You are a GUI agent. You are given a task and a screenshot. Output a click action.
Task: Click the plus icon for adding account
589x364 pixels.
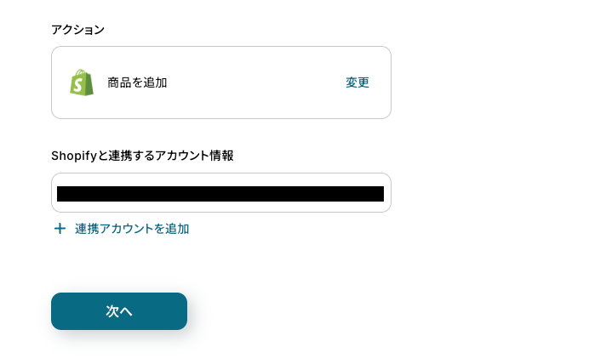(x=60, y=229)
